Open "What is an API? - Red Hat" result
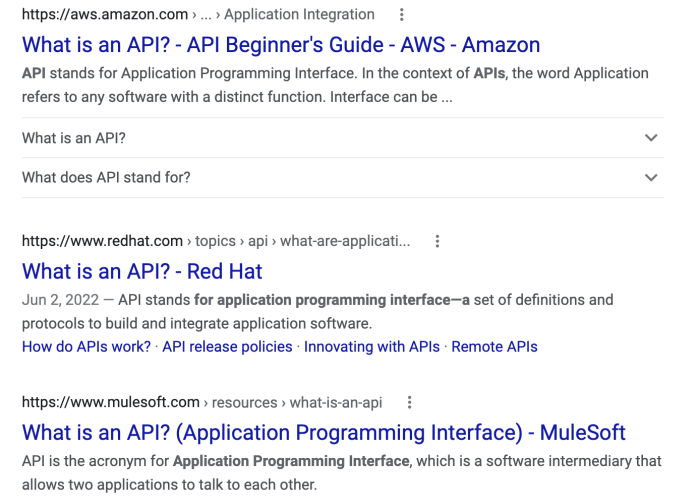Screen dimensions: 700x501 (x=142, y=271)
